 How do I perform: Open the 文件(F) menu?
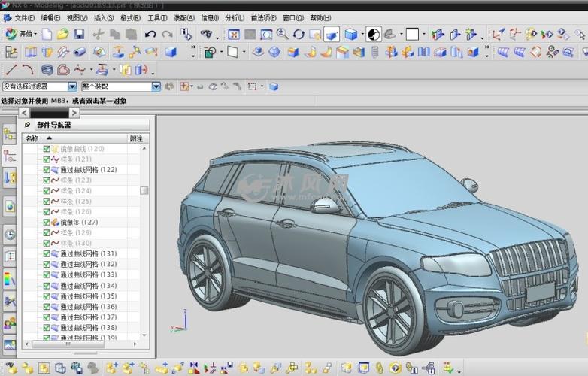click(23, 17)
